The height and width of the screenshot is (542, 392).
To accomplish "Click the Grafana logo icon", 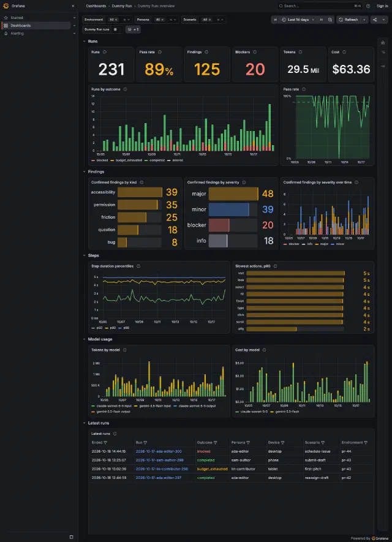I will coord(6,6).
